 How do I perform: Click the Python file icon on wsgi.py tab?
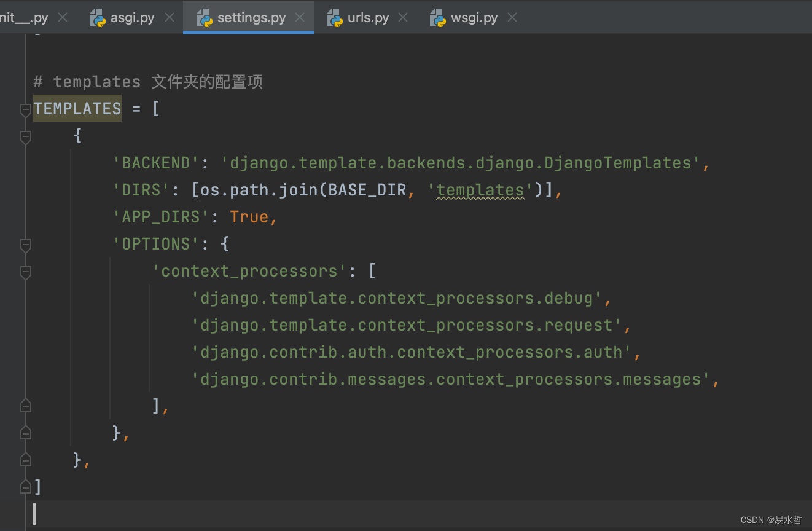click(438, 18)
